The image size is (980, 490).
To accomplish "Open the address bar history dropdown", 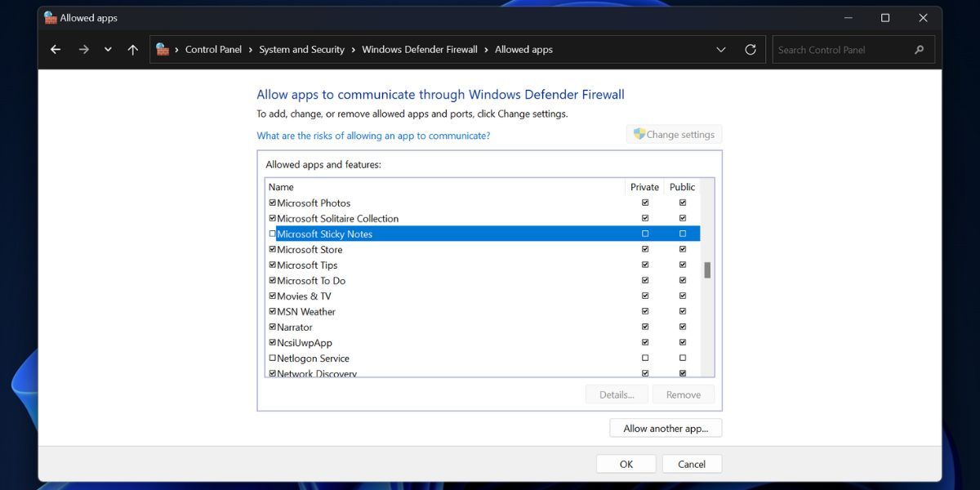I will click(721, 49).
